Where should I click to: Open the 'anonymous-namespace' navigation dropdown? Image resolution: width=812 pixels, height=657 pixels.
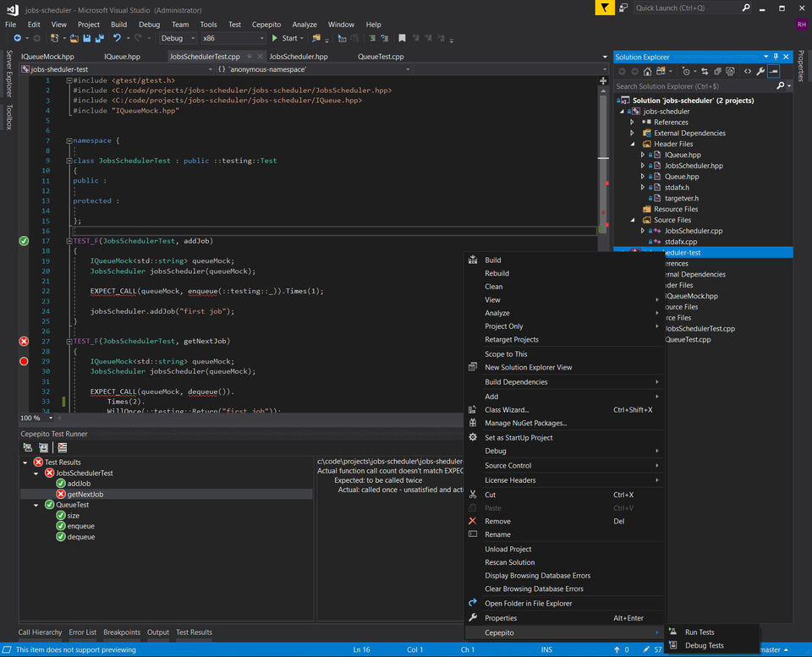pos(314,68)
